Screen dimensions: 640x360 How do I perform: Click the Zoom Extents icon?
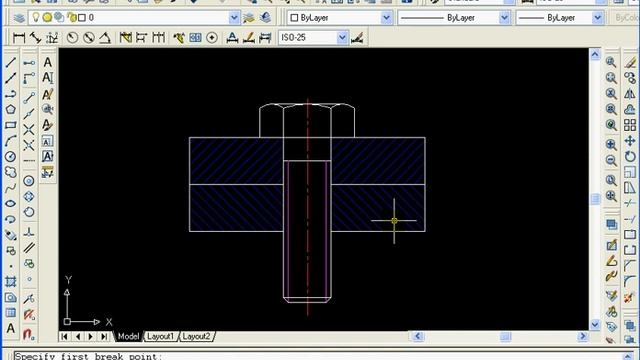pyautogui.click(x=611, y=196)
